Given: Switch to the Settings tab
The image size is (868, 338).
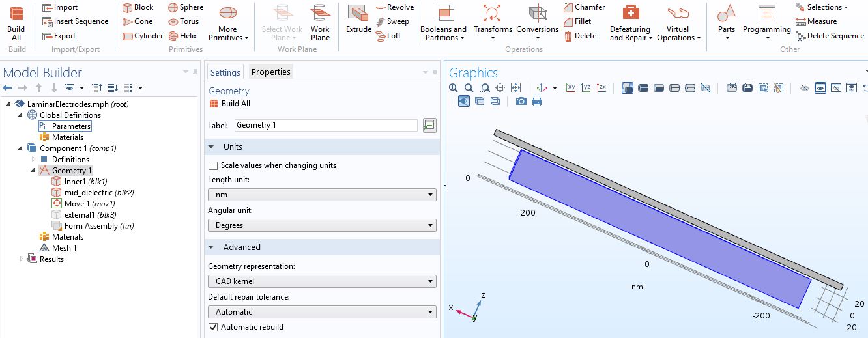Looking at the screenshot, I should pyautogui.click(x=225, y=72).
